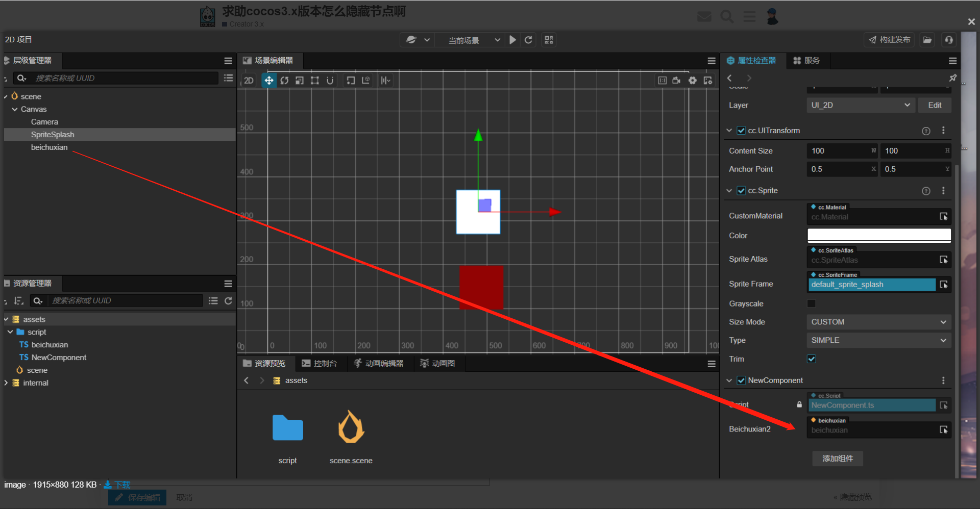Collapse the Canvas node in hierarchy

15,109
